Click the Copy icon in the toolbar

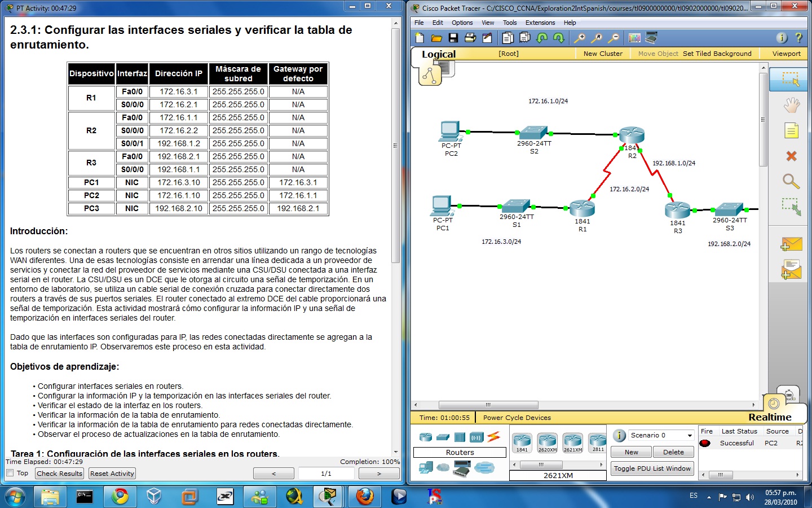[507, 38]
